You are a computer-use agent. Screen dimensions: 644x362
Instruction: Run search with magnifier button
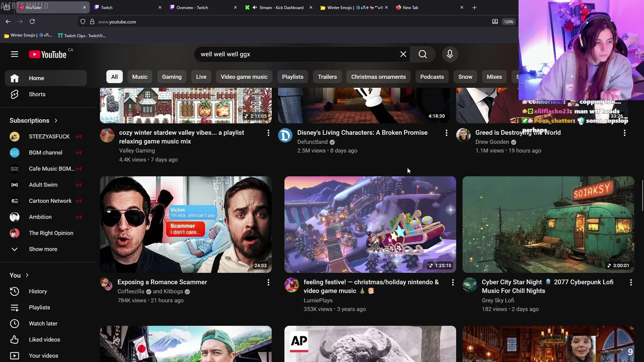423,54
